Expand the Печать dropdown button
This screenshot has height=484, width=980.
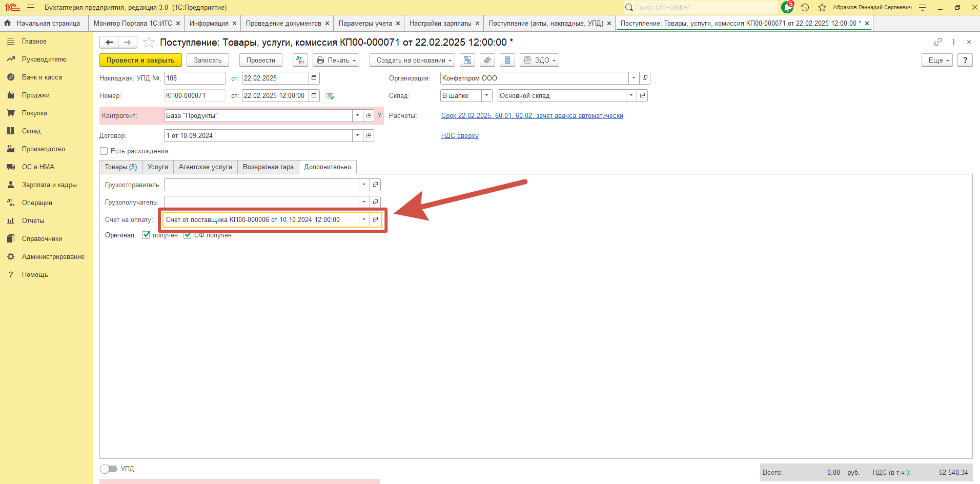[336, 60]
